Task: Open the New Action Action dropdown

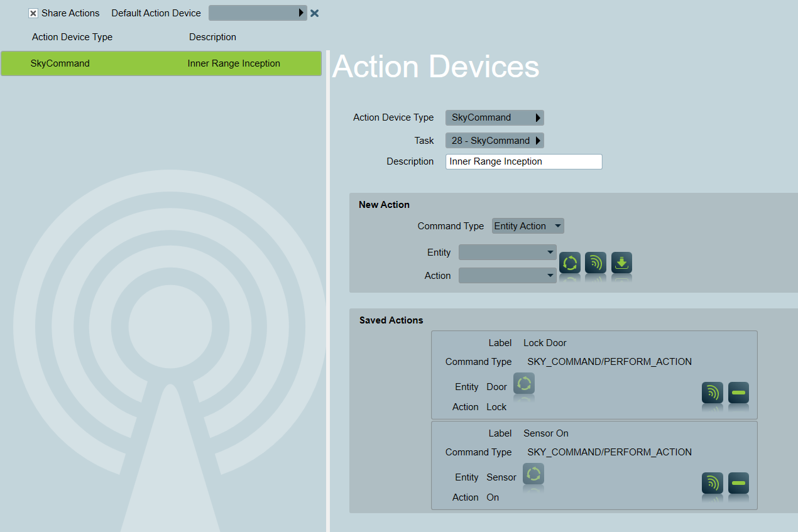Action: (x=508, y=276)
